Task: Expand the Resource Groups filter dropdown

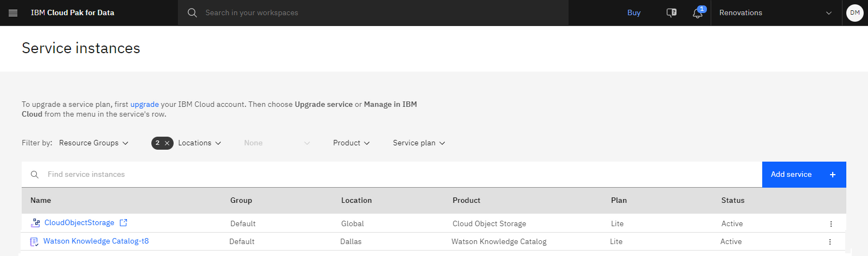Action: click(94, 143)
